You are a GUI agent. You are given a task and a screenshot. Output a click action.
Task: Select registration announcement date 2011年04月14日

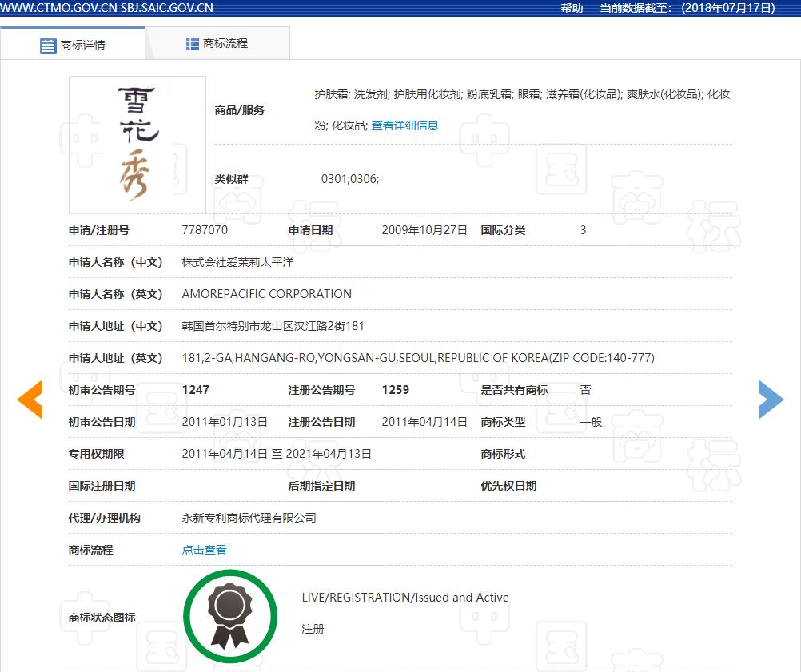click(424, 422)
